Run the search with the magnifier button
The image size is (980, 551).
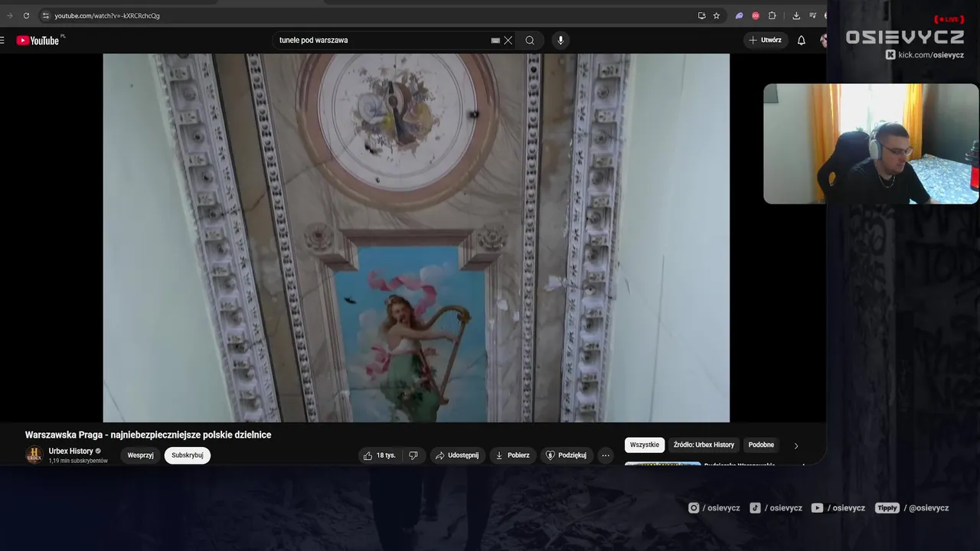click(x=530, y=41)
